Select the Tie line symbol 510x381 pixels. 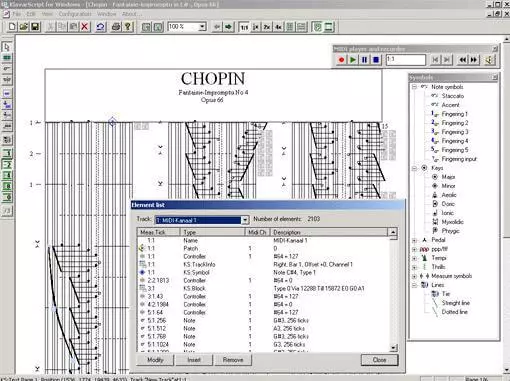[446, 294]
